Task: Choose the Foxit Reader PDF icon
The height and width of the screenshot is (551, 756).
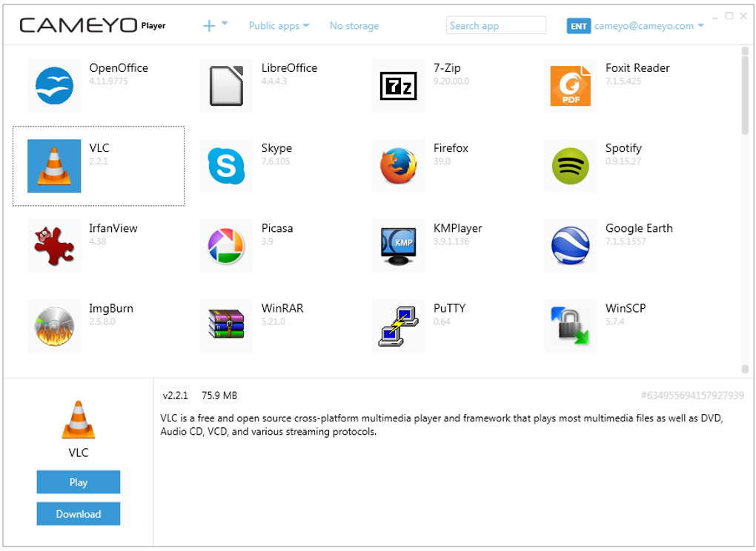Action: pos(571,86)
